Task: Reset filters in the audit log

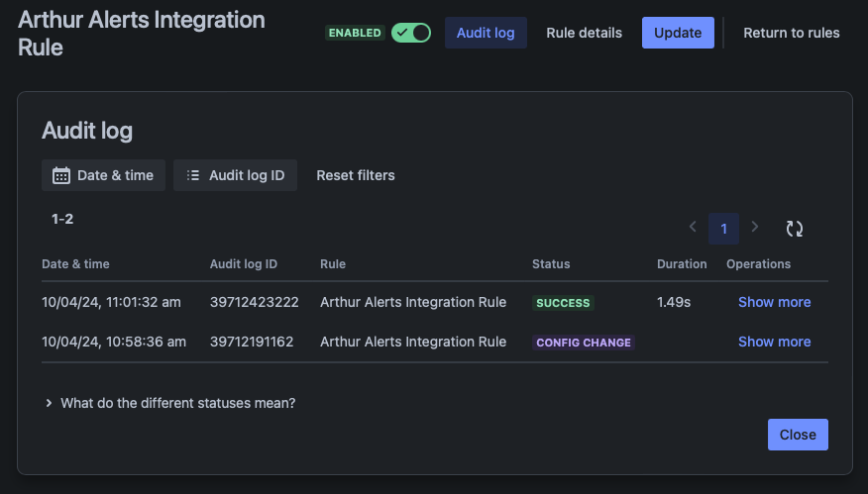Action: (356, 175)
